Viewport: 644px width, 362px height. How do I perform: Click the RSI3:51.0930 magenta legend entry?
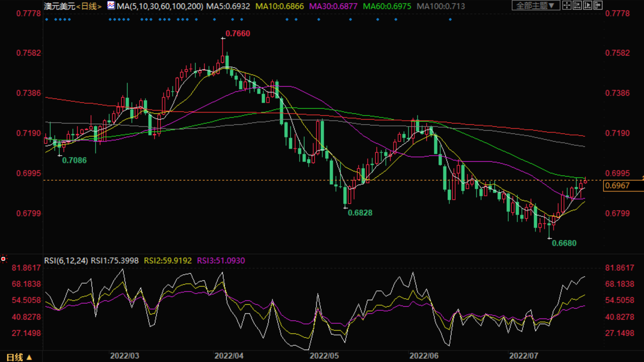click(221, 261)
